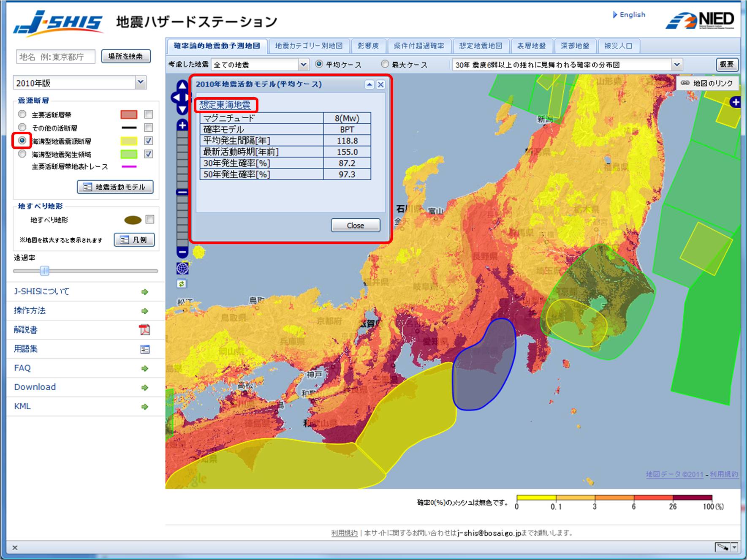Open the 全ての地震 dropdown
The height and width of the screenshot is (560, 747).
pos(303,64)
